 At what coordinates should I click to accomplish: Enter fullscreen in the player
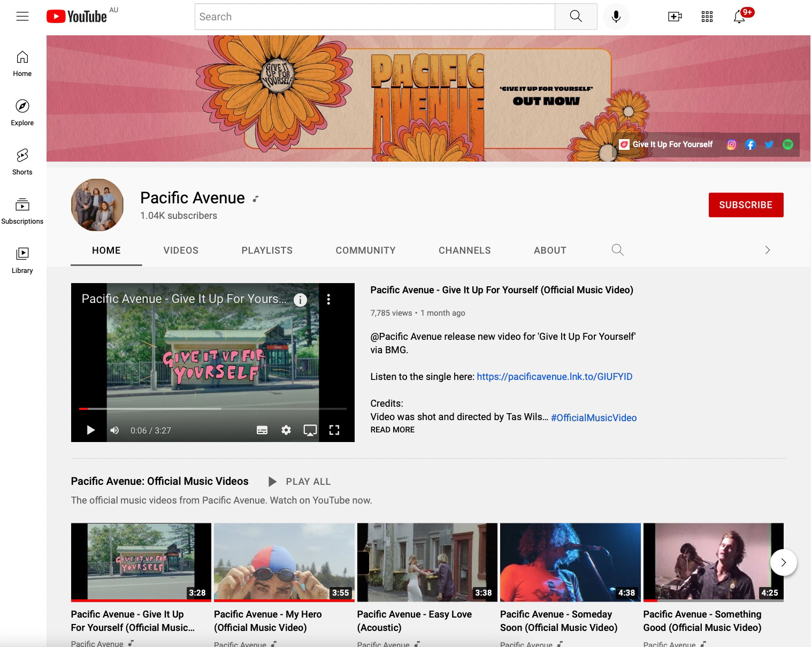pyautogui.click(x=334, y=430)
